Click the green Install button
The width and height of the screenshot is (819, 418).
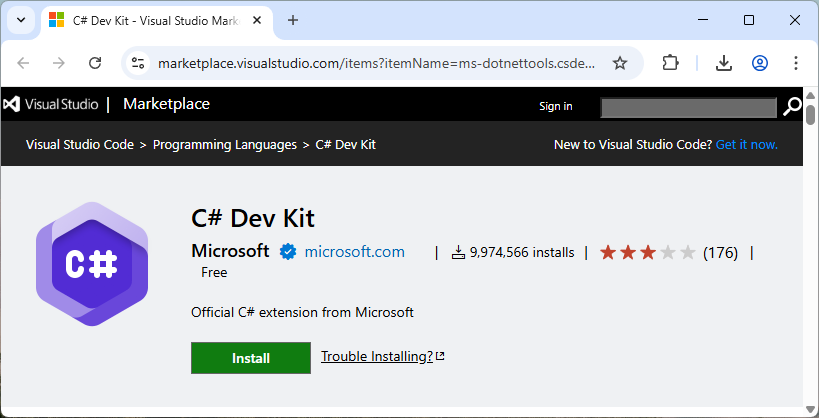pyautogui.click(x=251, y=358)
